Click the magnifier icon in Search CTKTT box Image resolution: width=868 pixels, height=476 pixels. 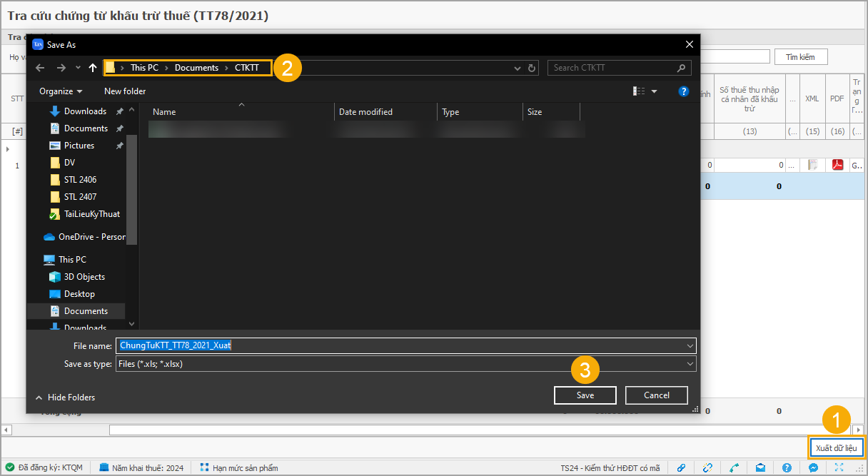(681, 68)
